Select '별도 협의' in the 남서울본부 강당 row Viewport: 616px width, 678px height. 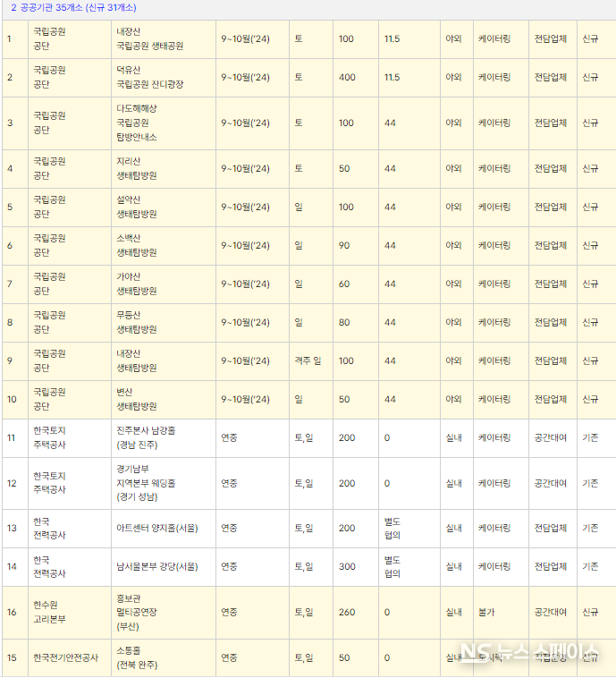(x=392, y=567)
